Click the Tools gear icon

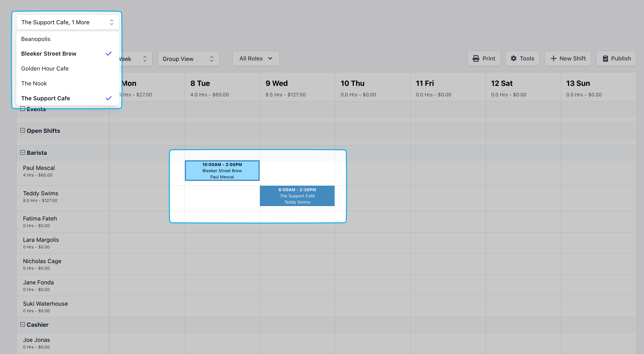point(514,58)
